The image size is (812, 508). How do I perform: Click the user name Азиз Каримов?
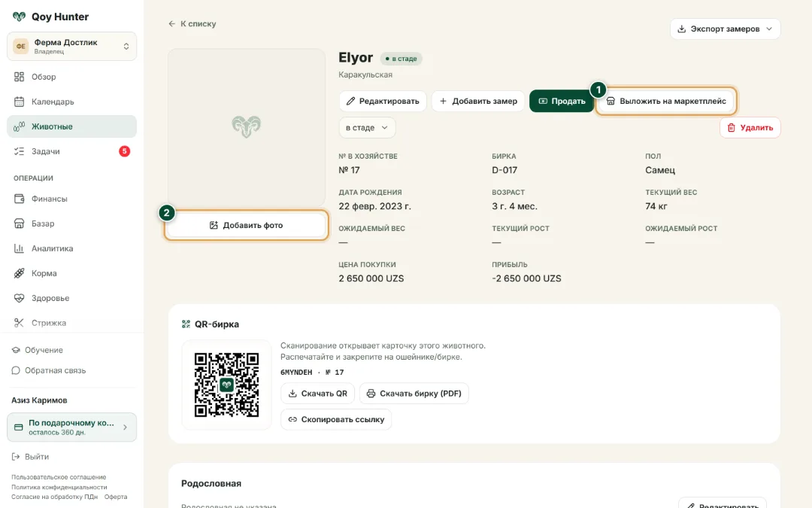[x=39, y=400]
